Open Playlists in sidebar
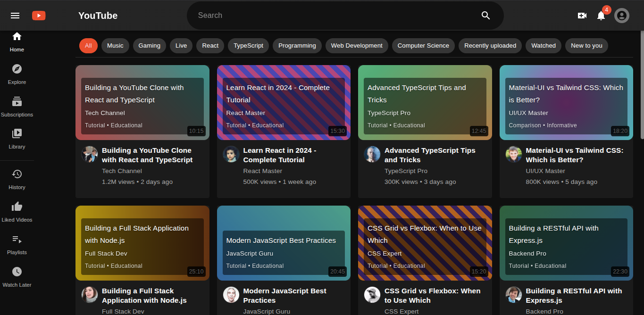The height and width of the screenshot is (315, 644). 17,244
